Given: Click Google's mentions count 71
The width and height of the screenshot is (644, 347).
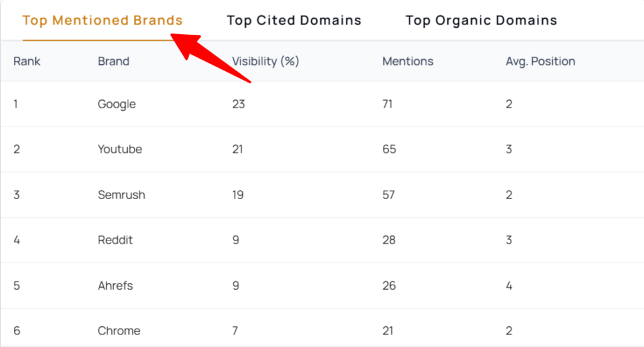Looking at the screenshot, I should [387, 104].
